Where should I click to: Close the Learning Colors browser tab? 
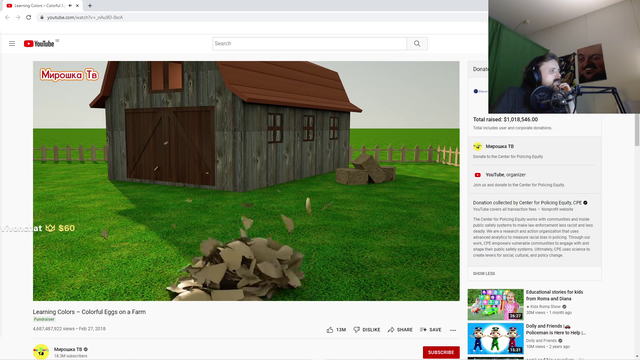pyautogui.click(x=77, y=6)
